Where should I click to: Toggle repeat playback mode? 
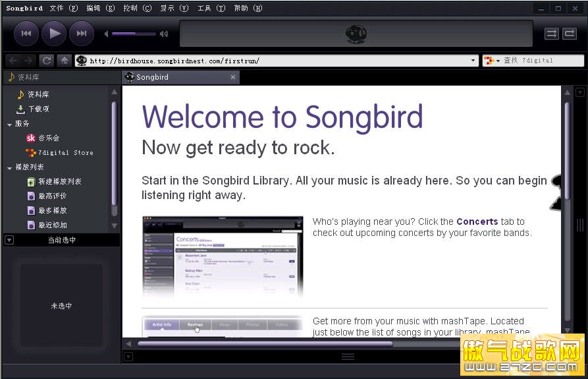(x=570, y=34)
